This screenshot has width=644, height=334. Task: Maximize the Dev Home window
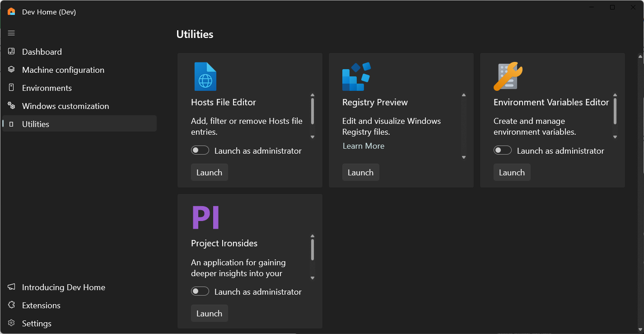click(612, 7)
